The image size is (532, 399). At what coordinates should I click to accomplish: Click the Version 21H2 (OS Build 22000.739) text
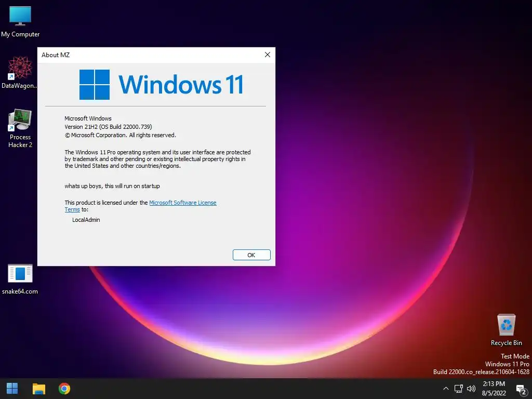(108, 127)
